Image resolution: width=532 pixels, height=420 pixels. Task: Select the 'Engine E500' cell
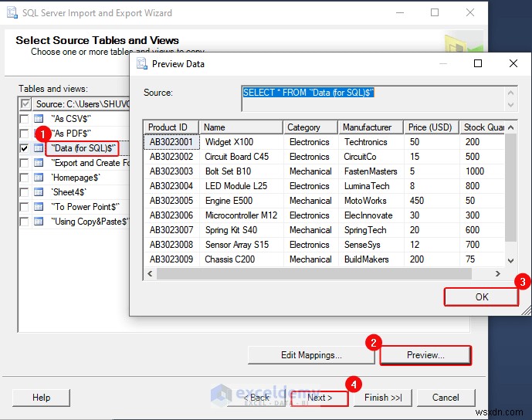pyautogui.click(x=242, y=201)
